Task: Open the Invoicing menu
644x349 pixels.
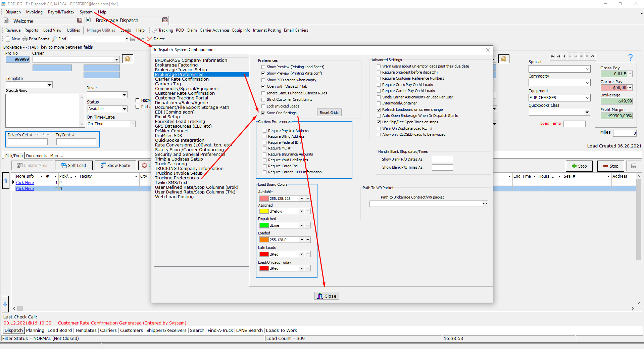Action: tap(34, 12)
